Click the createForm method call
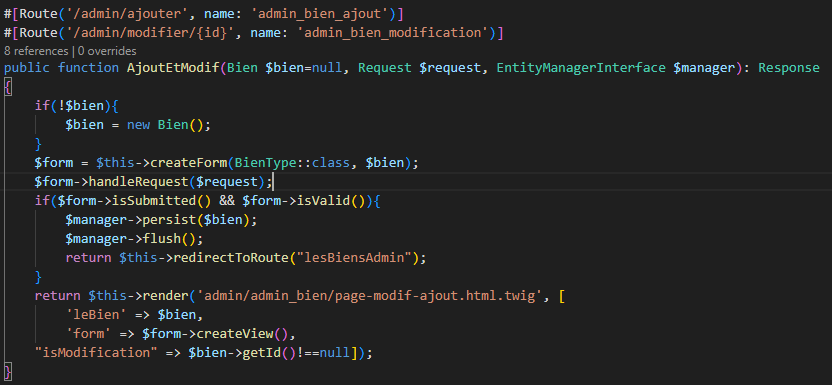This screenshot has width=832, height=385. [188, 163]
